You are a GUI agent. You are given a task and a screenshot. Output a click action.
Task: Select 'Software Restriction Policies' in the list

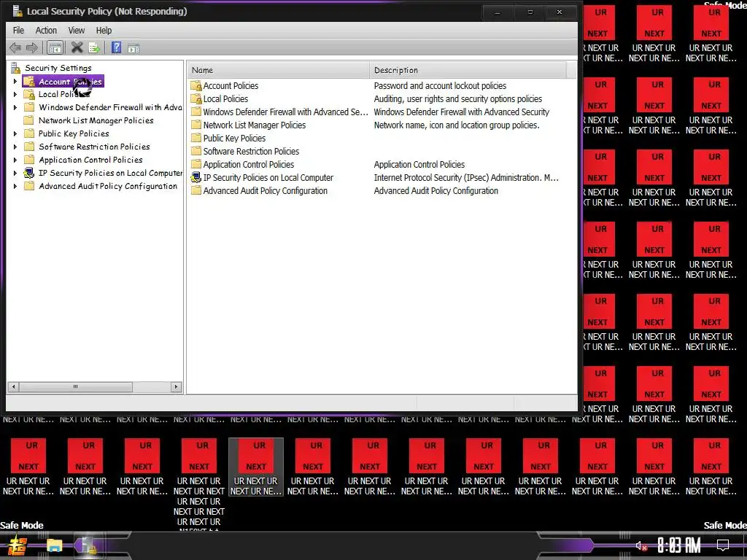[251, 152]
